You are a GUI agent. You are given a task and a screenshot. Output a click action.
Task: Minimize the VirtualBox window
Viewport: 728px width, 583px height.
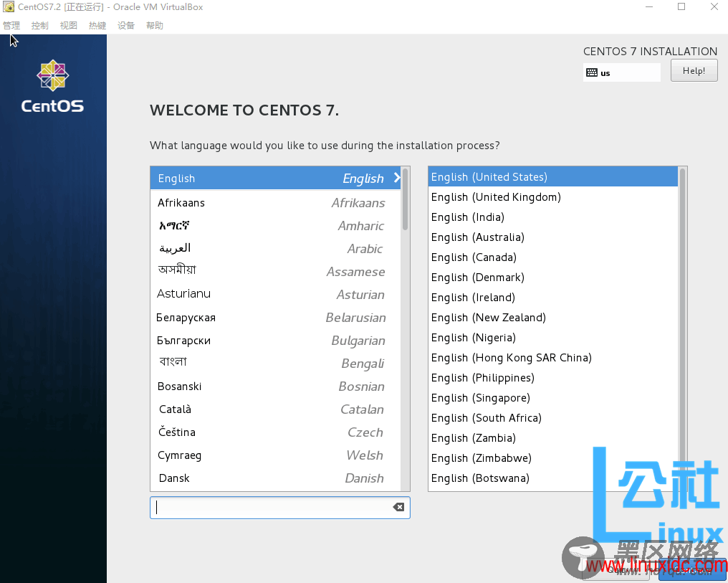pyautogui.click(x=649, y=6)
